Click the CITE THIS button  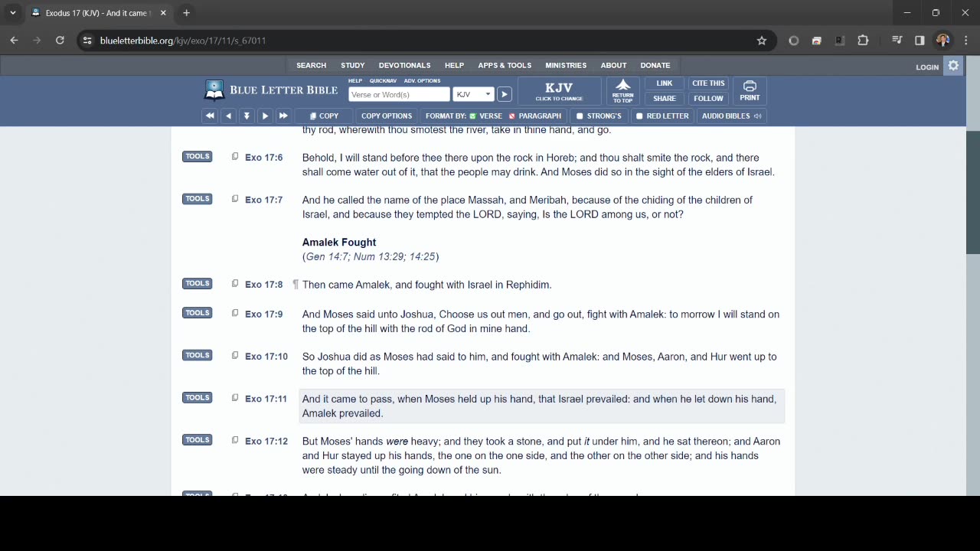[x=708, y=83]
